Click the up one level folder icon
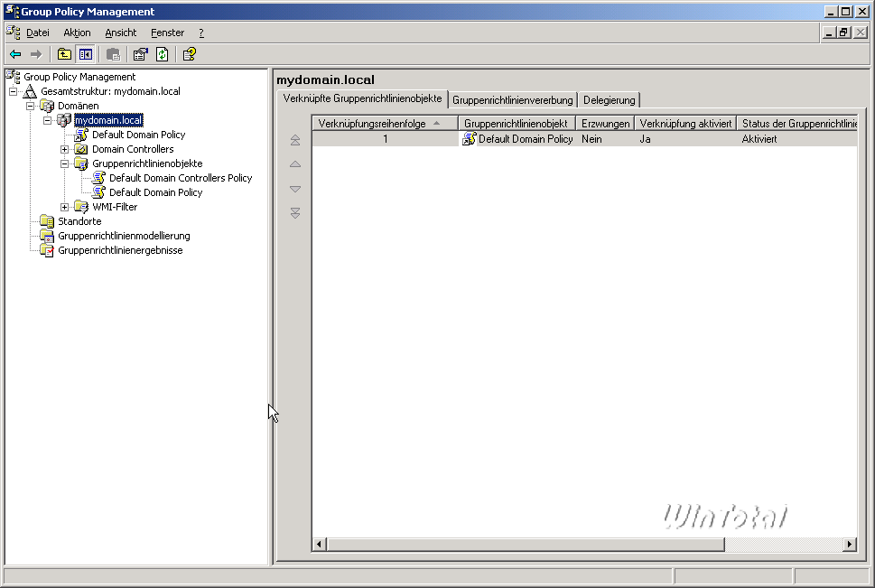The height and width of the screenshot is (588, 875). click(64, 54)
